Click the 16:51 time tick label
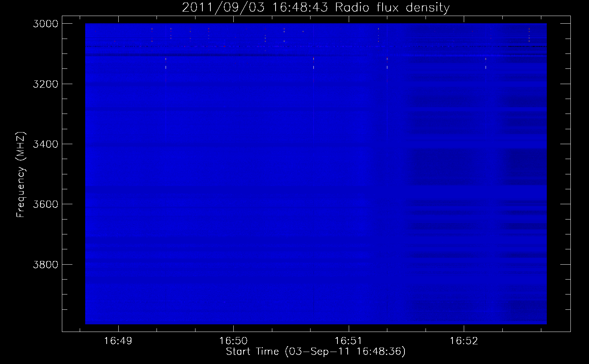 coord(349,341)
